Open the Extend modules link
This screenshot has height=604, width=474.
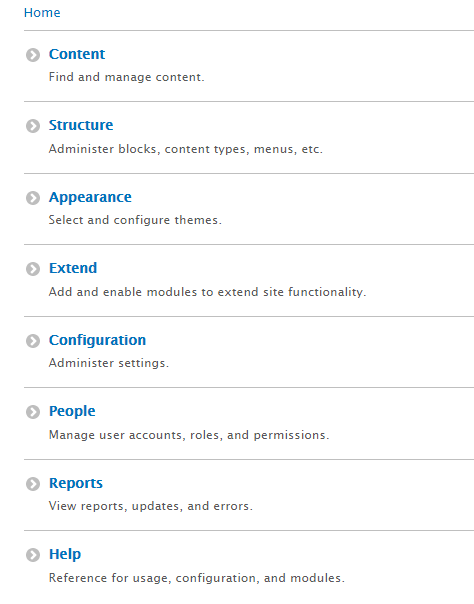73,268
